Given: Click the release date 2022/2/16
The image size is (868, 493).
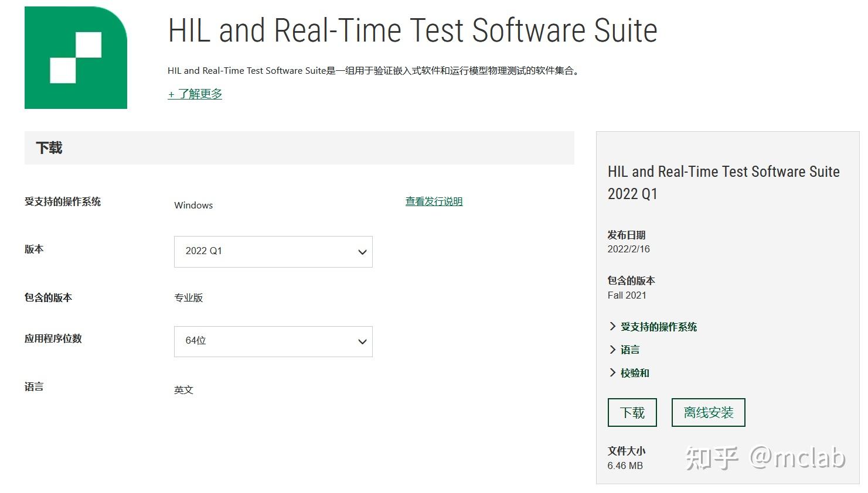Looking at the screenshot, I should pos(628,249).
